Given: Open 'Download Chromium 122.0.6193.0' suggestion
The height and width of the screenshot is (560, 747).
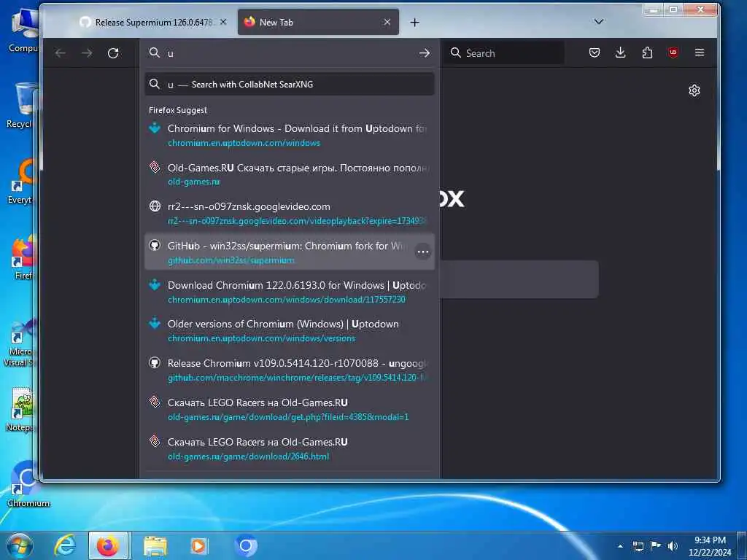Looking at the screenshot, I should 290,292.
